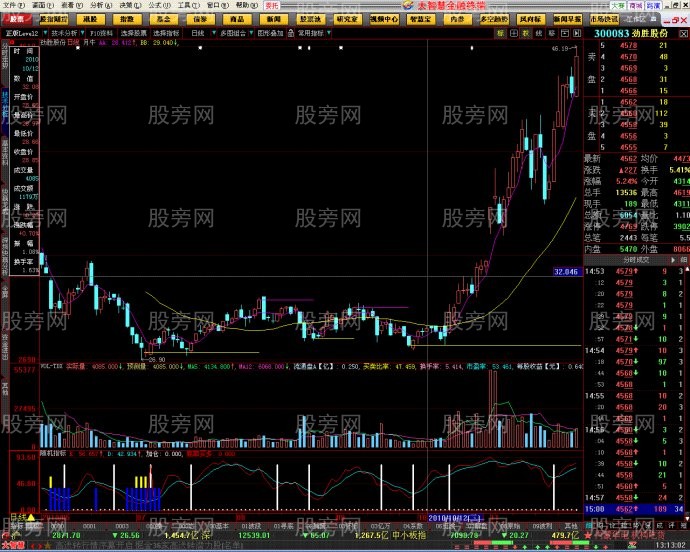
Task: Click the window-layout chart toolbar icon
Action: 564,33
